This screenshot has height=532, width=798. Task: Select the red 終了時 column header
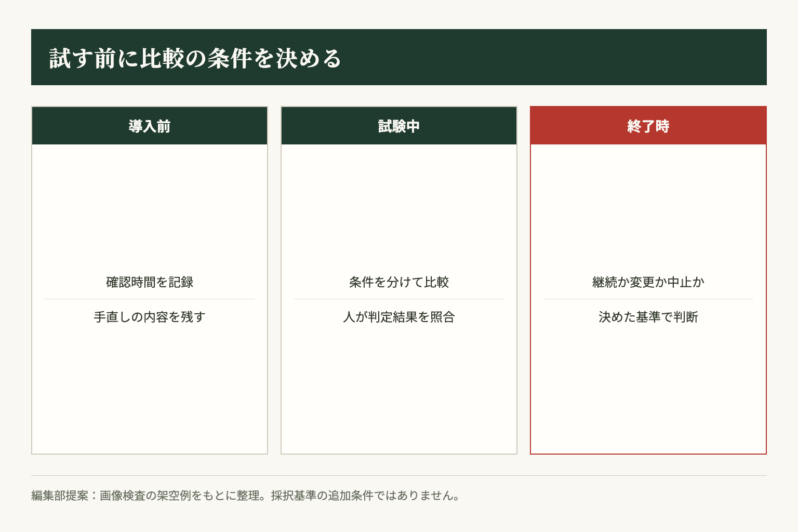(648, 126)
